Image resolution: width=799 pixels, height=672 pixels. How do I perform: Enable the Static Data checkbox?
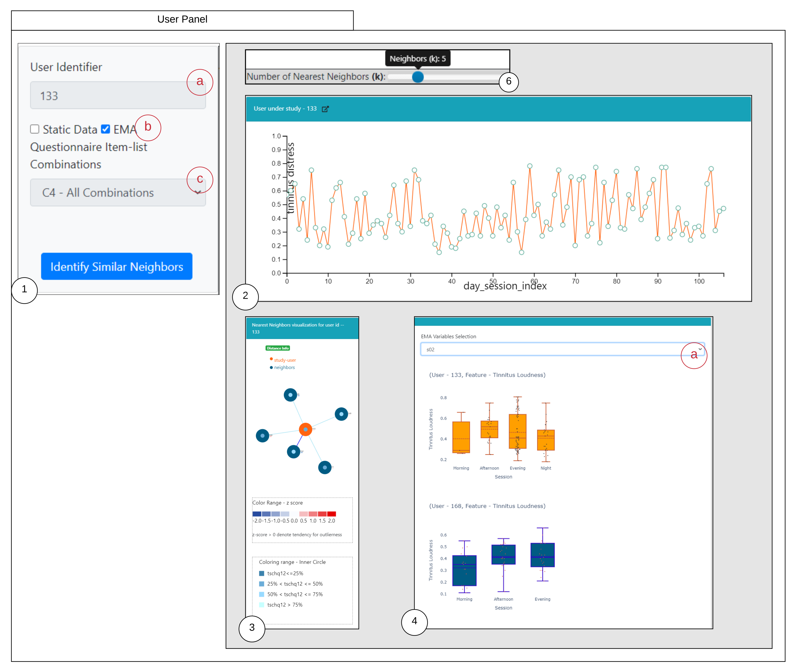pyautogui.click(x=35, y=129)
